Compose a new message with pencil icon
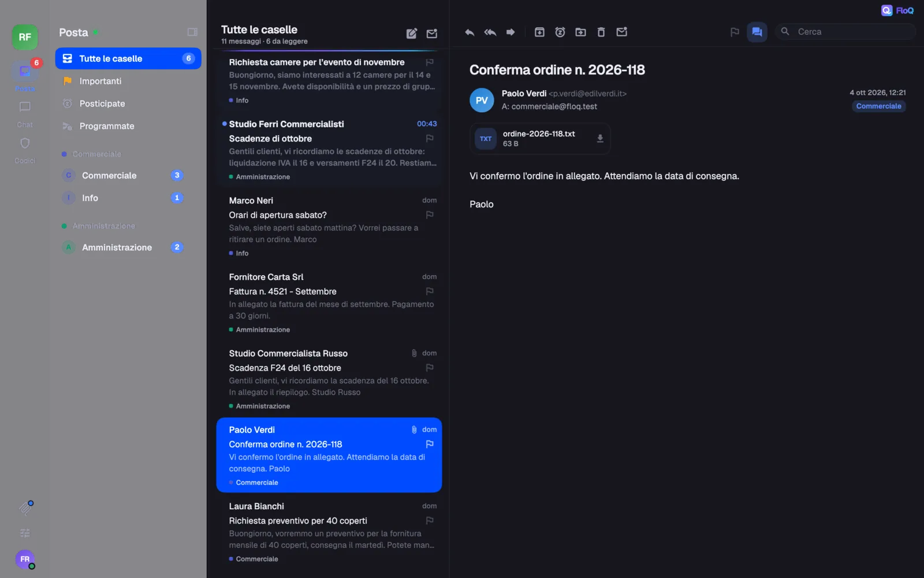 pos(412,34)
